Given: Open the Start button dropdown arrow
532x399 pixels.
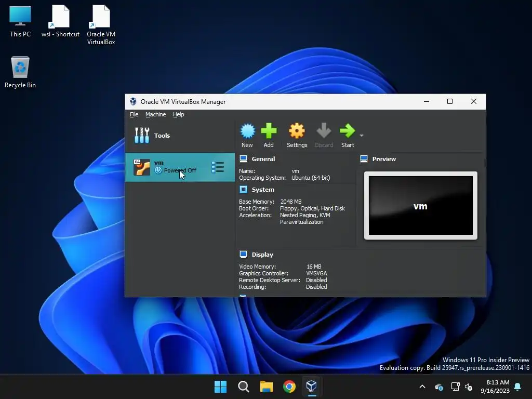Looking at the screenshot, I should pos(362,136).
